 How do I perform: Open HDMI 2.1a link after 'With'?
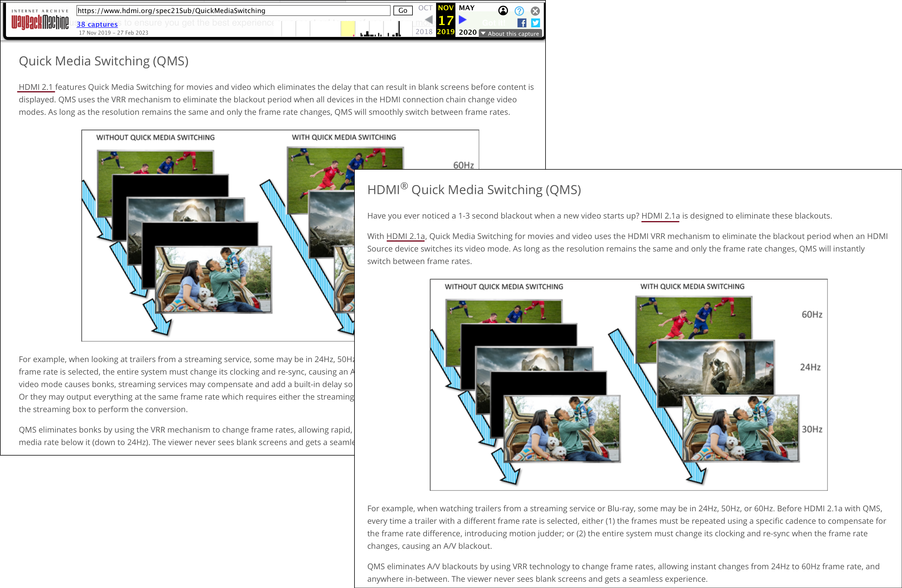pyautogui.click(x=405, y=236)
